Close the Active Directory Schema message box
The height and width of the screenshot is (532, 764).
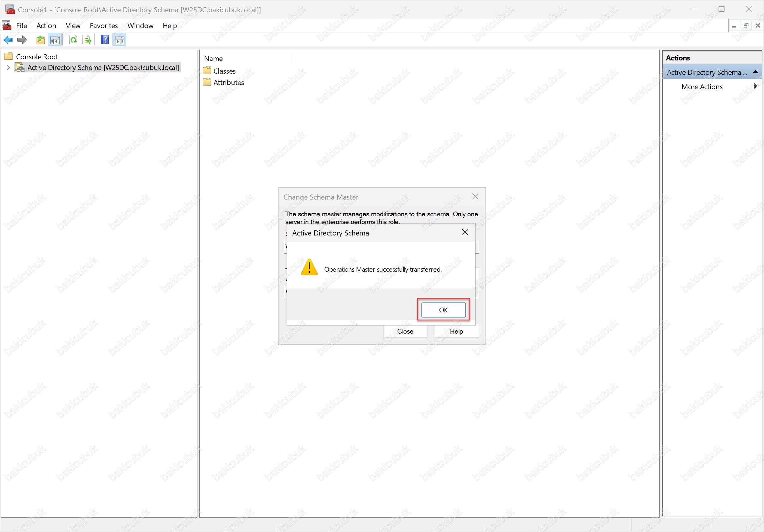(x=465, y=232)
